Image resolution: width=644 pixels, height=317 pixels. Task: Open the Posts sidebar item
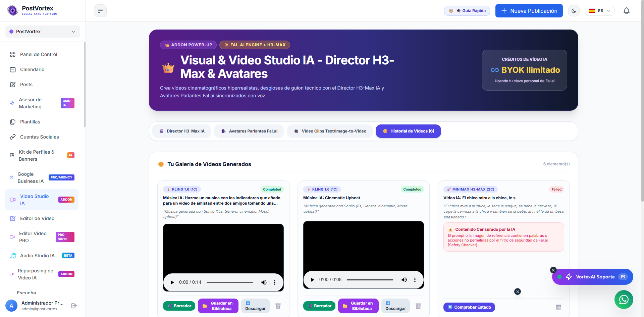point(43,85)
